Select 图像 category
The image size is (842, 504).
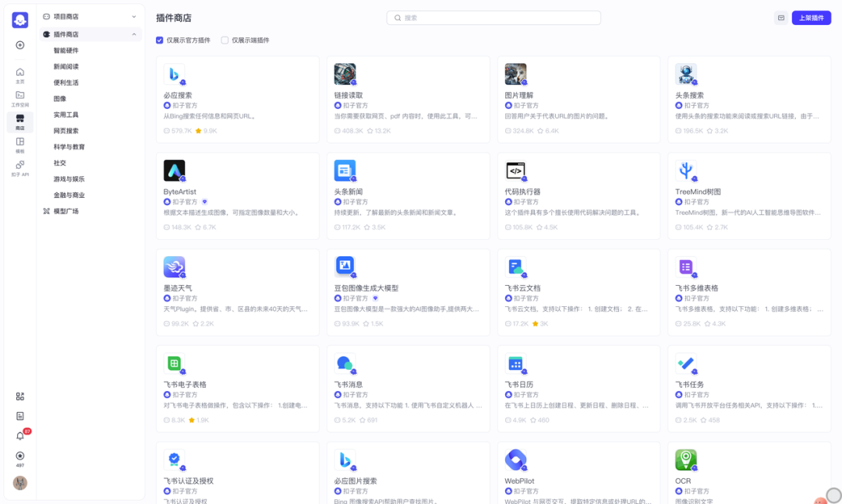click(59, 99)
